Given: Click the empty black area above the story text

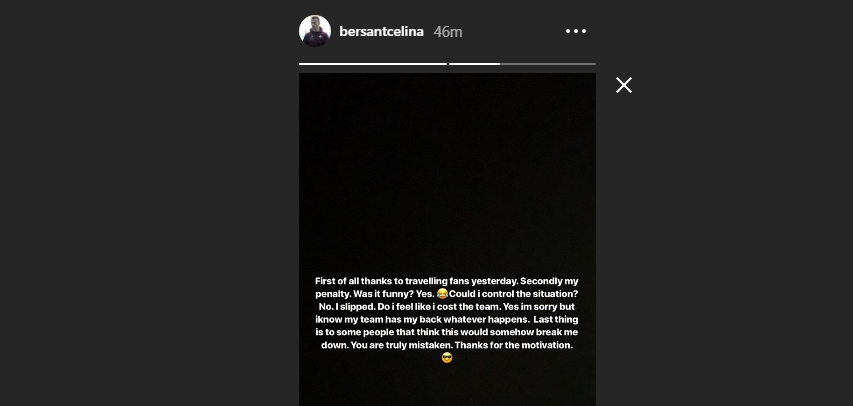Looking at the screenshot, I should click(447, 170).
